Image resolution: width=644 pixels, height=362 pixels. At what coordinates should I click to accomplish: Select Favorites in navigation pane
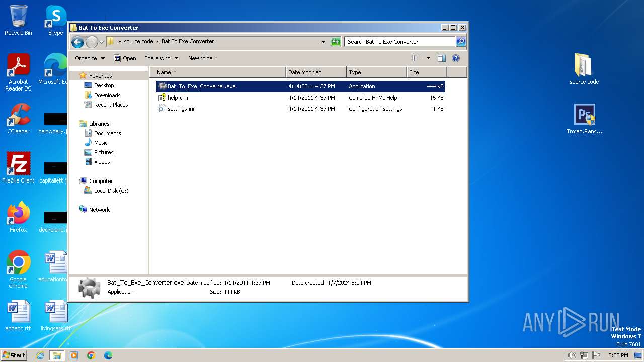100,76
